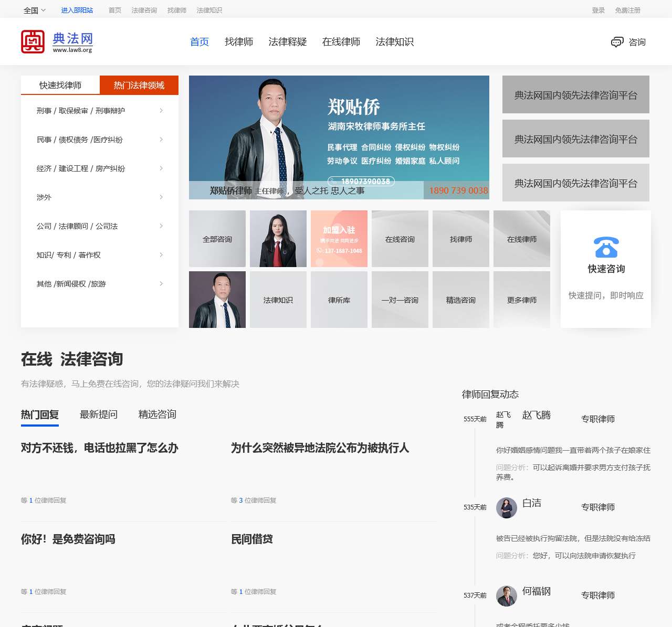The height and width of the screenshot is (627, 672).
Task: Click top bar 找律师 small link
Action: point(177,10)
